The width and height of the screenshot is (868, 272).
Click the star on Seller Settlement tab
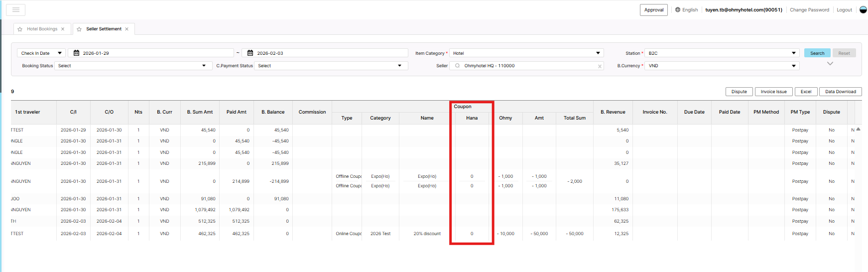coord(79,29)
